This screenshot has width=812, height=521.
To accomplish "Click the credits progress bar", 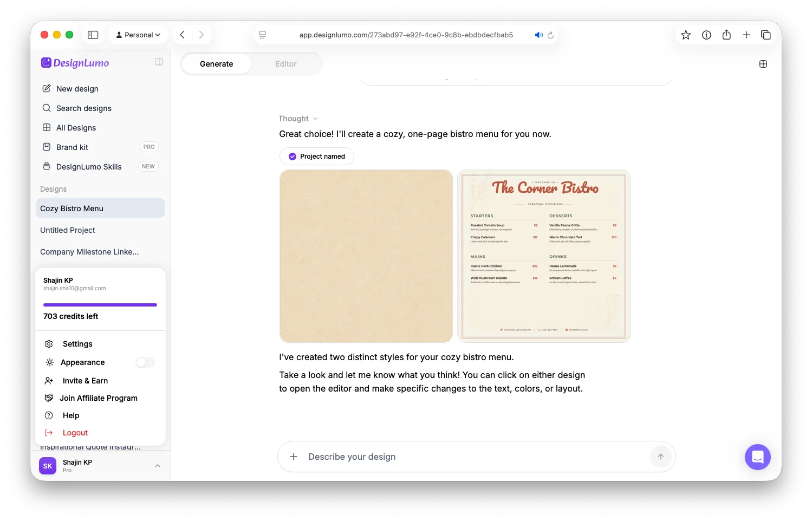I will (x=100, y=305).
